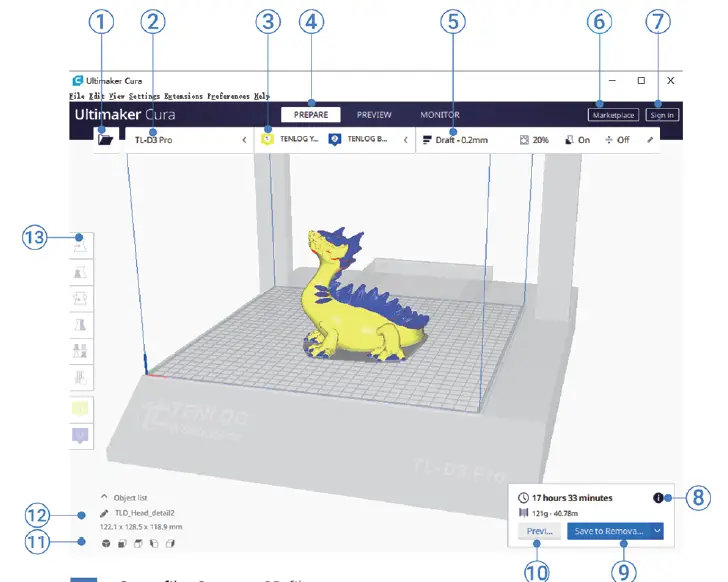Open file with the folder icon

106,140
